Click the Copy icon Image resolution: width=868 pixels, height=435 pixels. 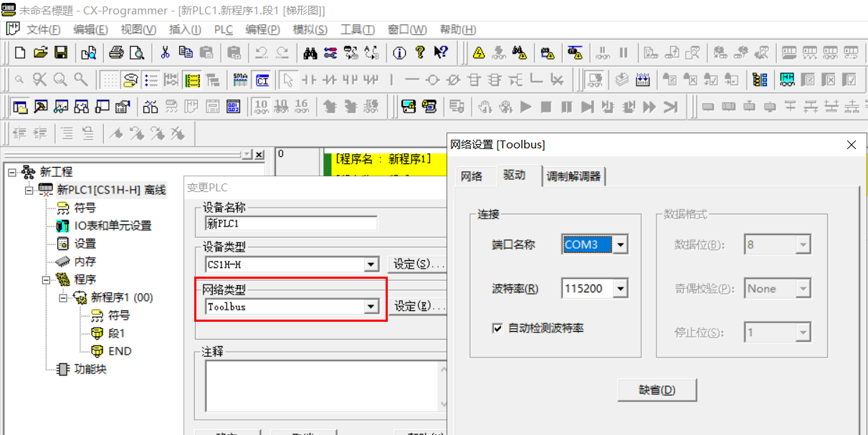[x=186, y=52]
